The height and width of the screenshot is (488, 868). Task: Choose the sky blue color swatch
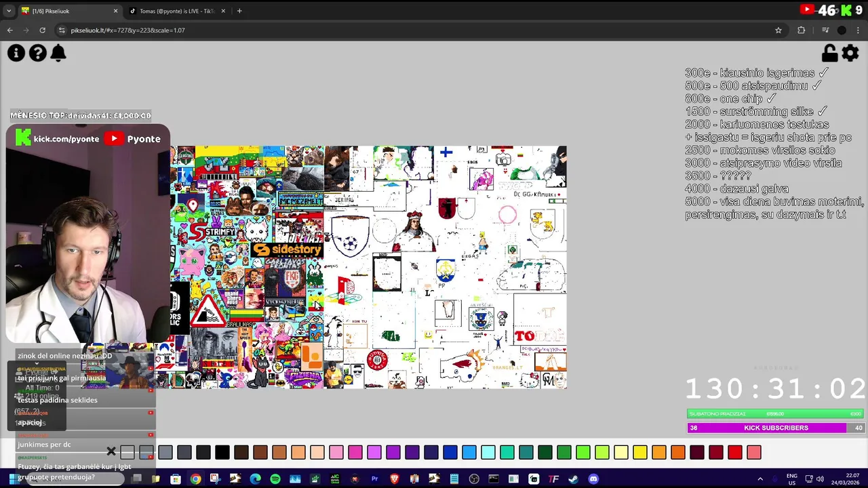(x=469, y=452)
